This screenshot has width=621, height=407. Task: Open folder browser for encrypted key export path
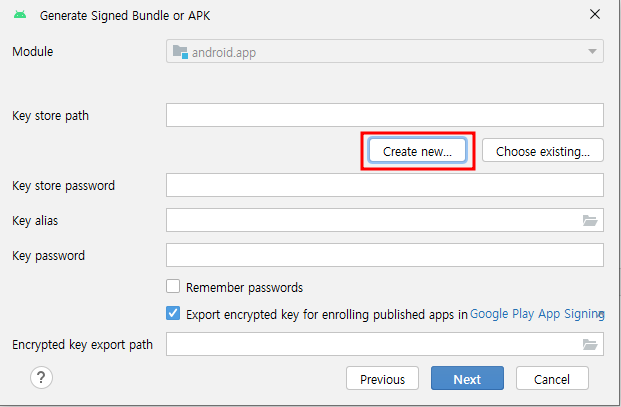[590, 344]
